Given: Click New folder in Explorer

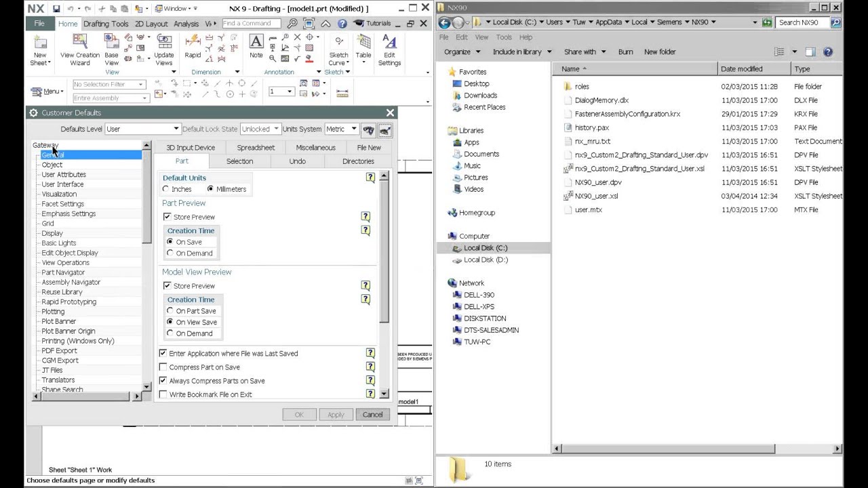Looking at the screenshot, I should coord(660,52).
